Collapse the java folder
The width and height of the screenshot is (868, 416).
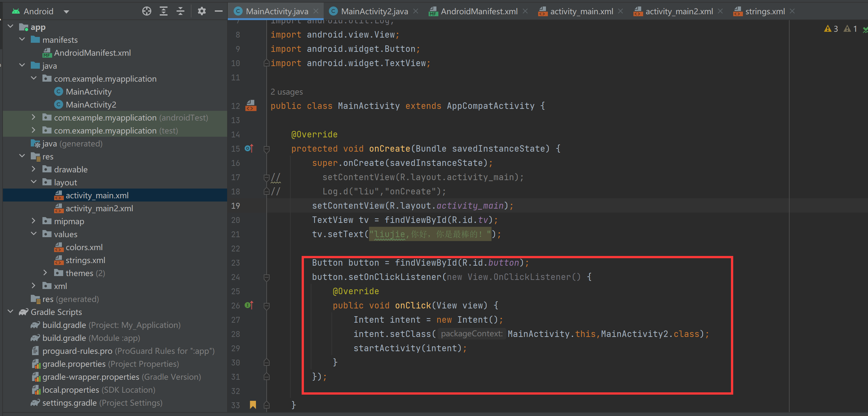22,65
